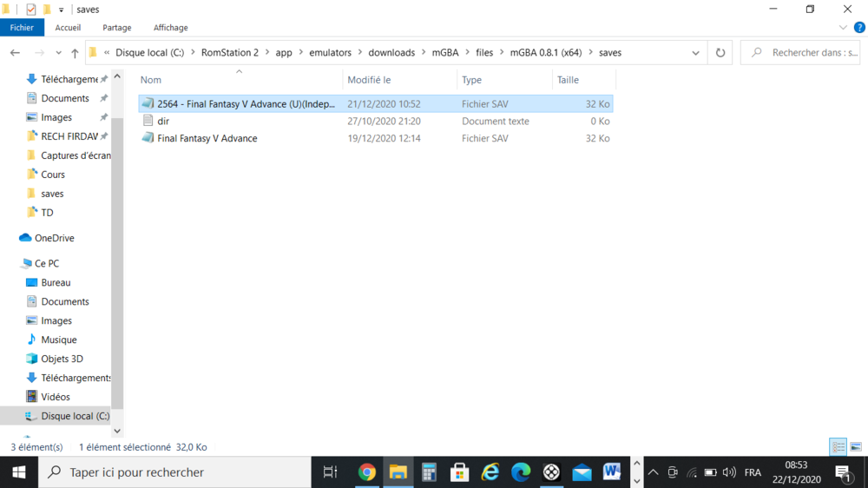Open pinned Images in Quick access

point(56,117)
